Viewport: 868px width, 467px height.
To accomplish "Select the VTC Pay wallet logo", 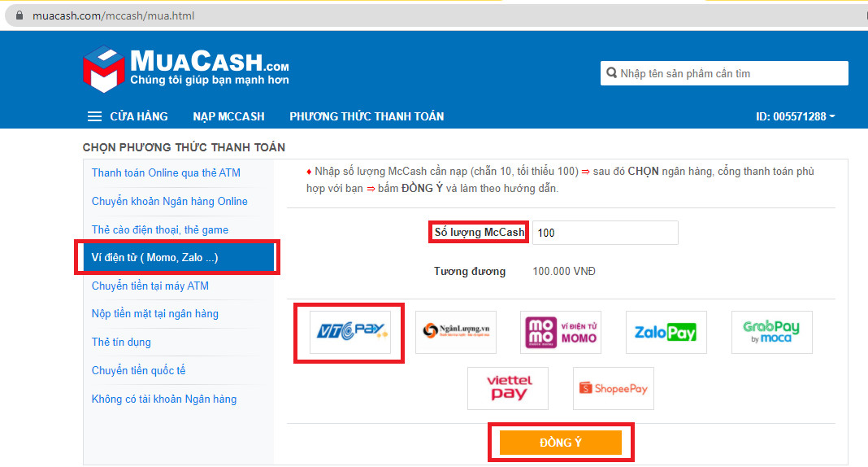I will (349, 332).
